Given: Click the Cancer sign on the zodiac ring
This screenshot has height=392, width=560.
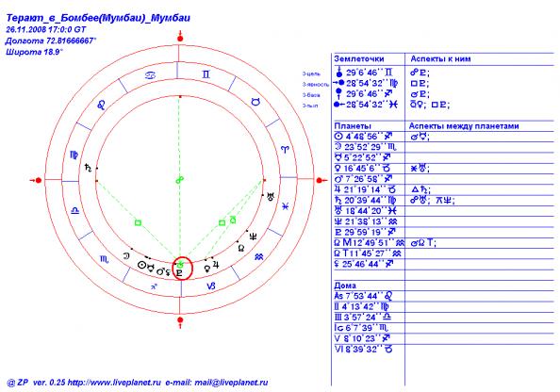Looking at the screenshot, I should click(x=150, y=75).
